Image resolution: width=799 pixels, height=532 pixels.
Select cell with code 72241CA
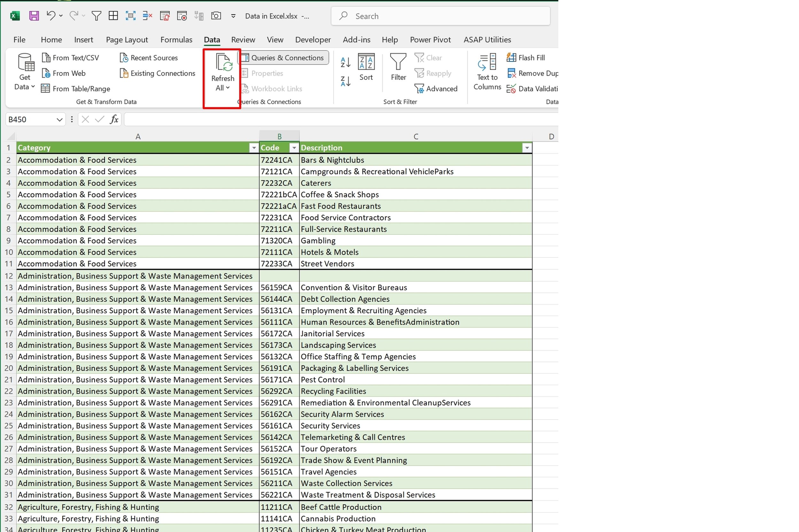(x=279, y=160)
